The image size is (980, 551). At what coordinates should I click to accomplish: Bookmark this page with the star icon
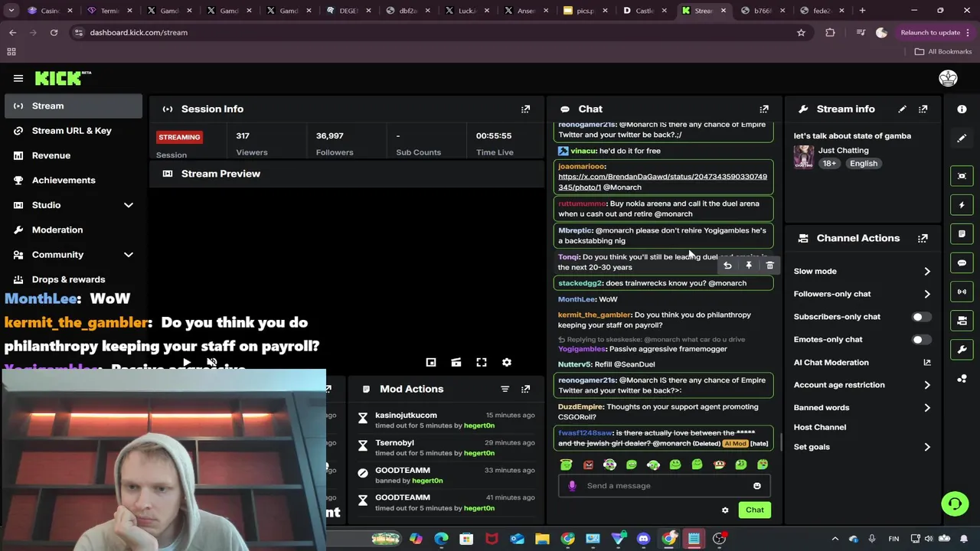tap(801, 33)
